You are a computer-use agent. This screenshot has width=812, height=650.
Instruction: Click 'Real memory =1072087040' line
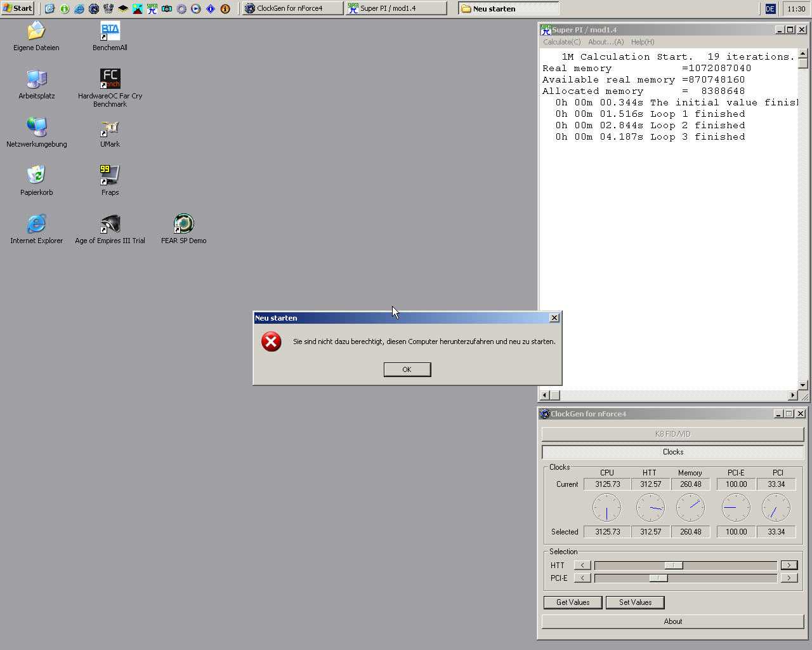(x=646, y=68)
